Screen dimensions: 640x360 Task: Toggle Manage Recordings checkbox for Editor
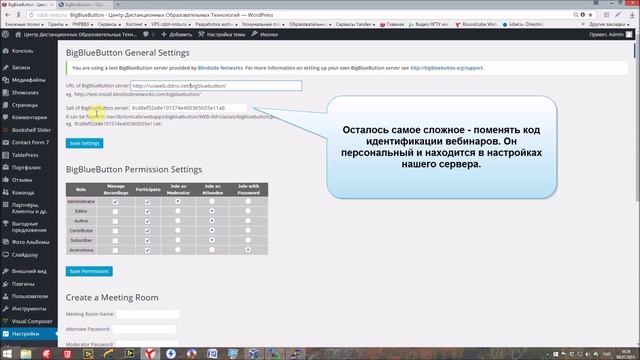coord(116,211)
